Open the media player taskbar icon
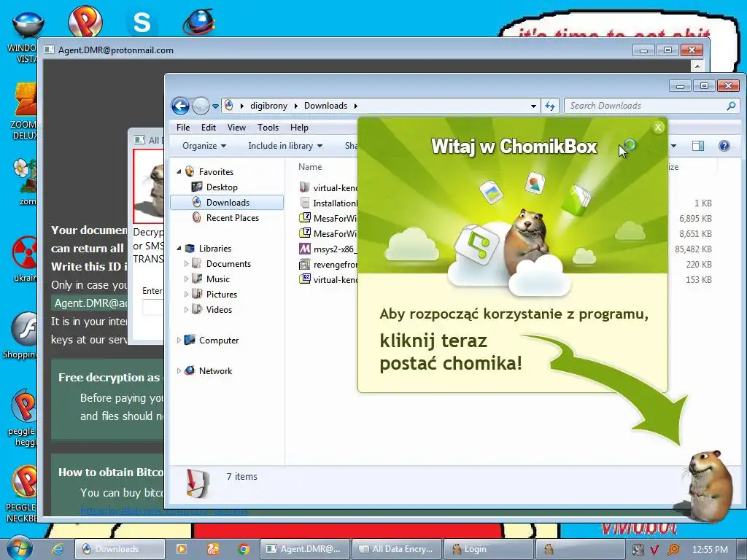Screen dimensions: 747x560 click(x=182, y=549)
